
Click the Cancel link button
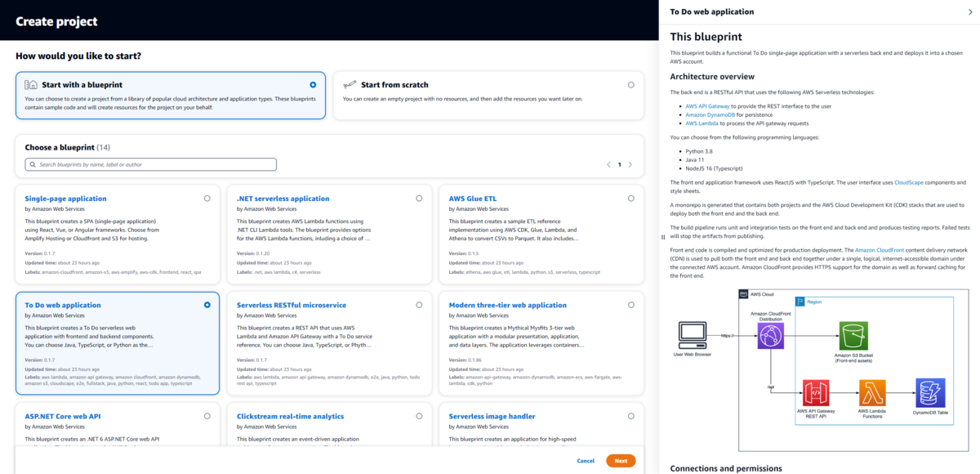(x=586, y=461)
